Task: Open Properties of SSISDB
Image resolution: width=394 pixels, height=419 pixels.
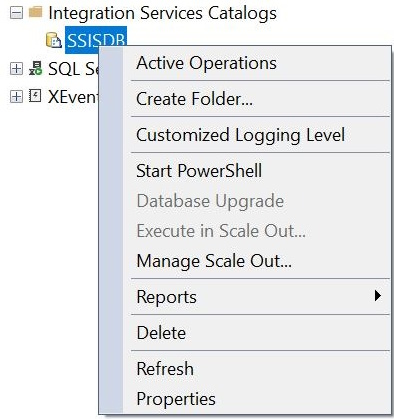Action: [256, 399]
